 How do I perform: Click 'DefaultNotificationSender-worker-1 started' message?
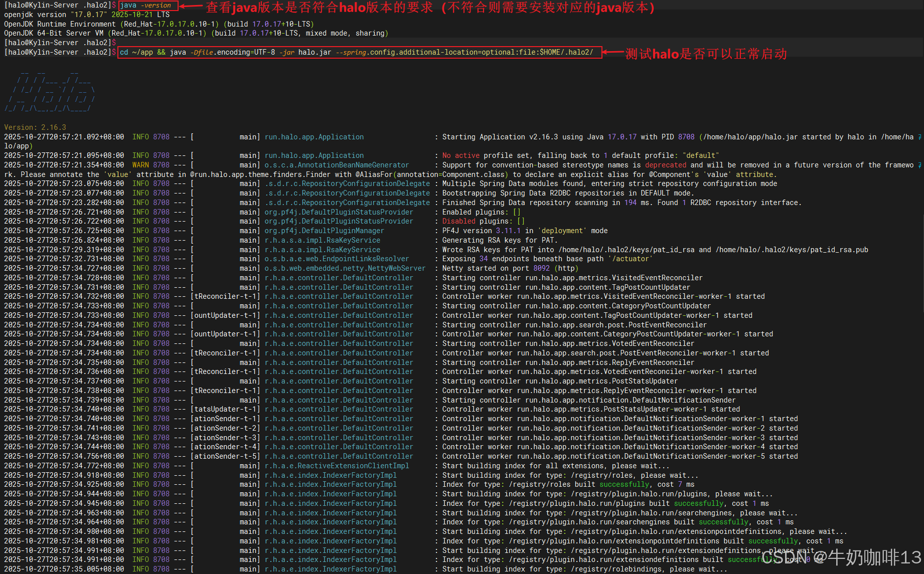tap(620, 419)
